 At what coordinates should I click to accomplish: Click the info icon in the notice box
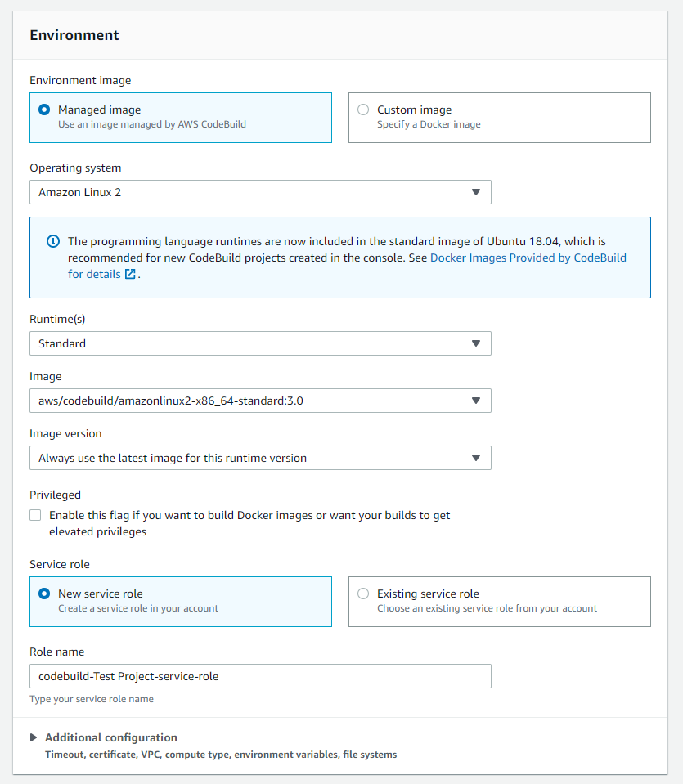pyautogui.click(x=53, y=241)
